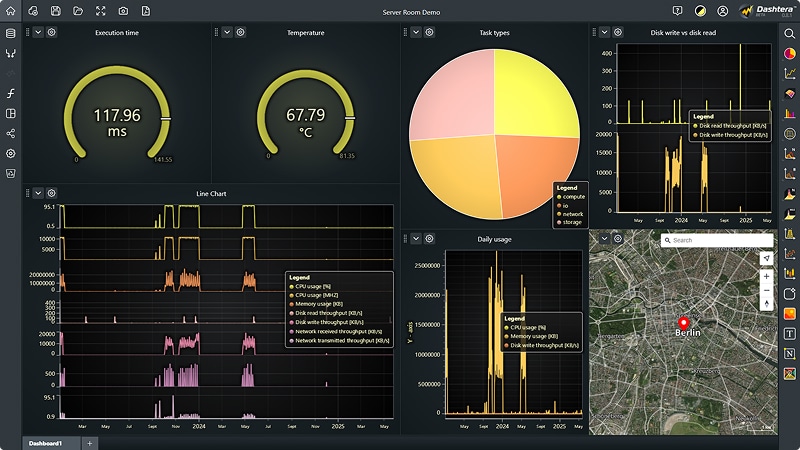Expand the Execution time panel dropdown

click(38, 32)
